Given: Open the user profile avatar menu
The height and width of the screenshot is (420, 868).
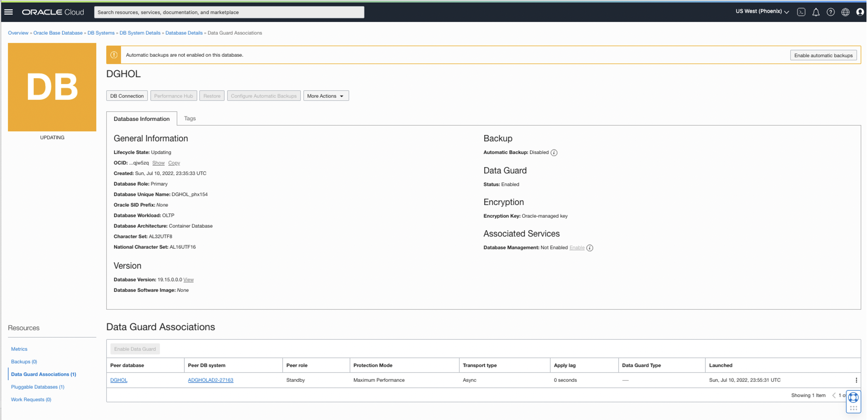Looking at the screenshot, I should tap(860, 12).
